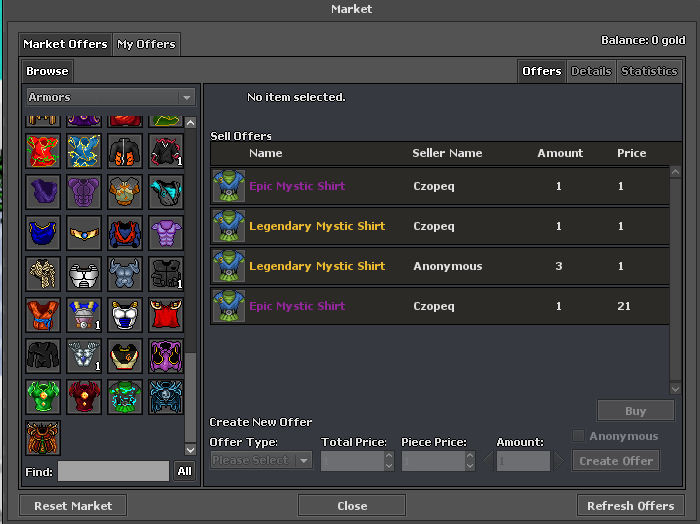Open the Statistics tab
700x524 pixels.
click(648, 71)
